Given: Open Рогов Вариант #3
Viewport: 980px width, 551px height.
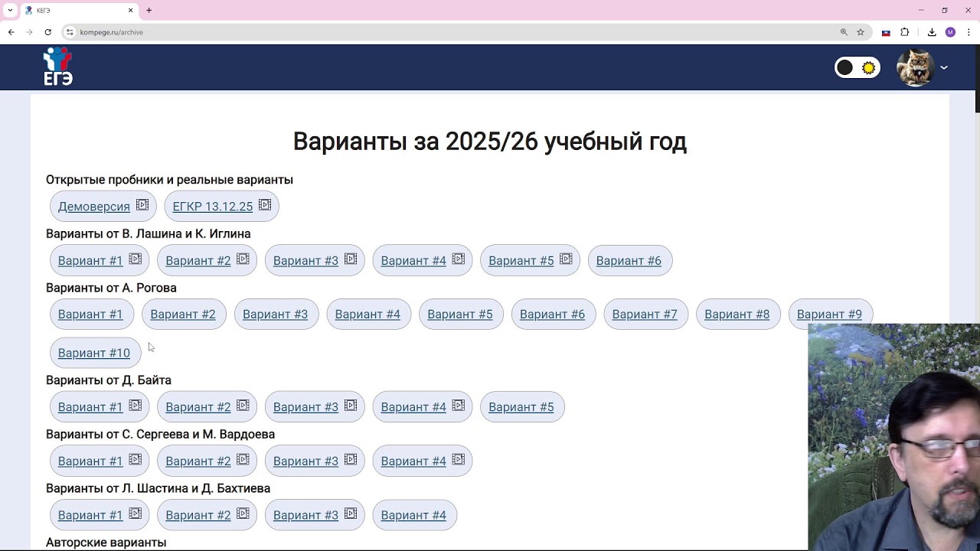Looking at the screenshot, I should (x=275, y=315).
